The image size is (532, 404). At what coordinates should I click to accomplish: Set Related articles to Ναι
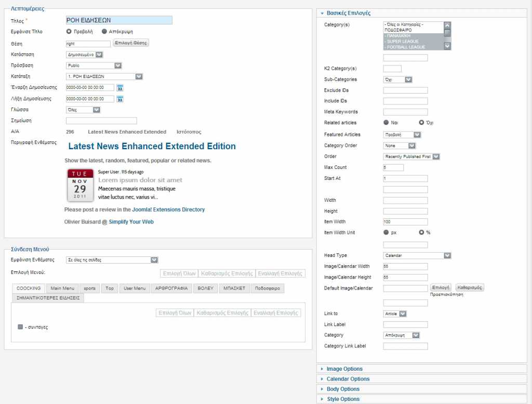386,123
